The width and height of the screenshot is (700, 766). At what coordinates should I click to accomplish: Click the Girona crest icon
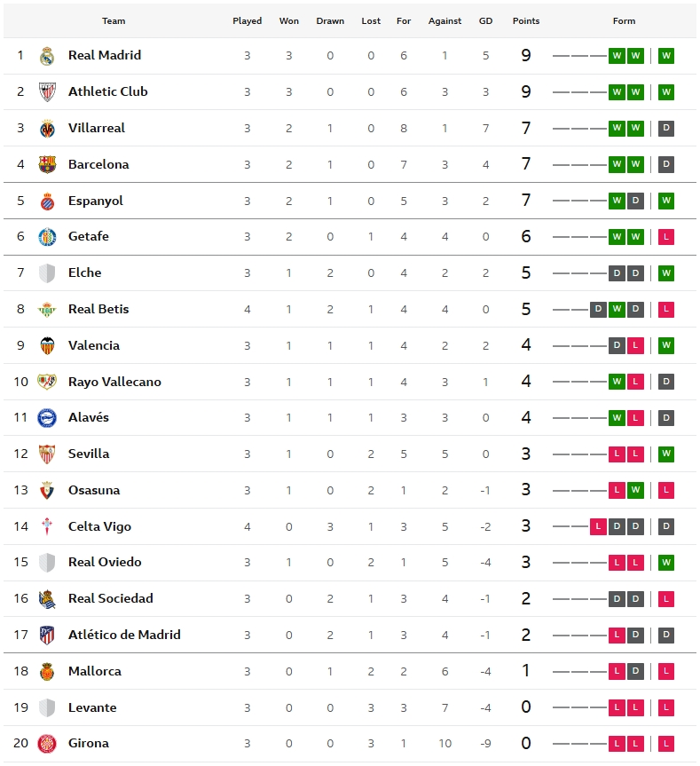47,744
